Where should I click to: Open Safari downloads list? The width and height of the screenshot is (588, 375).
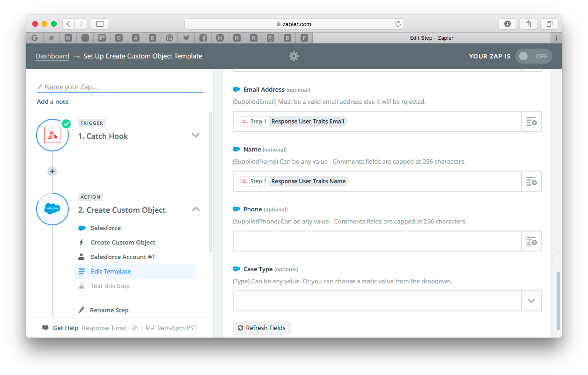tap(507, 24)
